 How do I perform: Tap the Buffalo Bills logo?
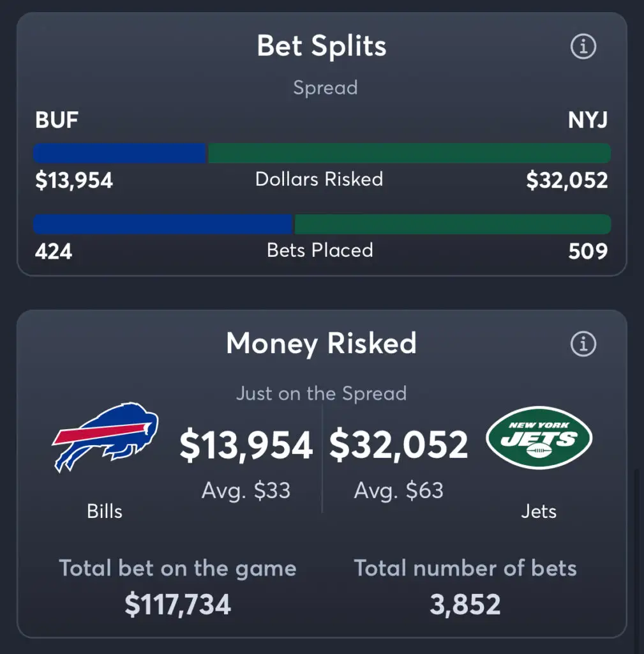click(105, 437)
